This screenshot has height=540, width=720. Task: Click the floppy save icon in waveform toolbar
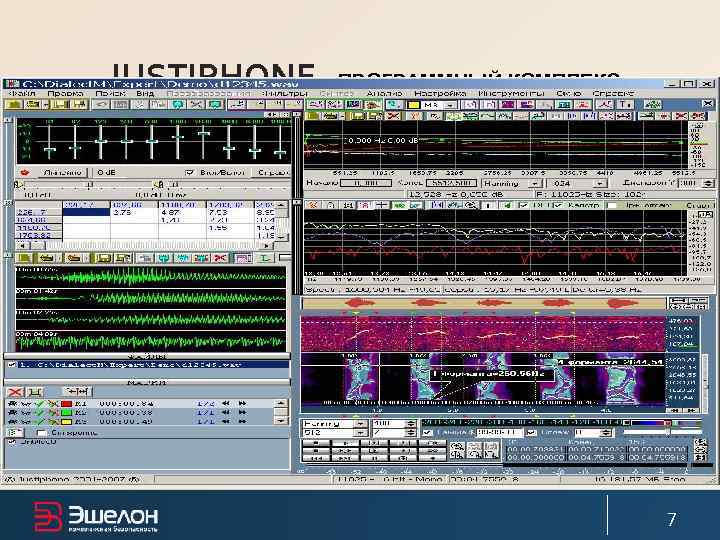coord(104,258)
